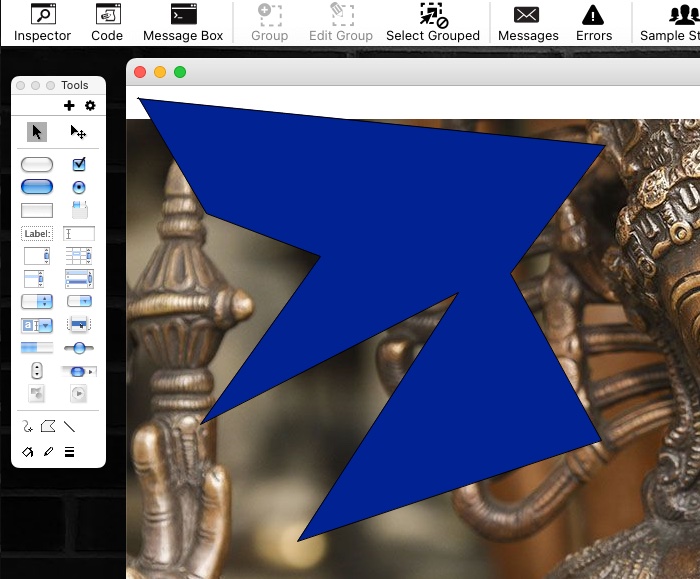Select the Run (browse) pointer tool

tap(37, 132)
